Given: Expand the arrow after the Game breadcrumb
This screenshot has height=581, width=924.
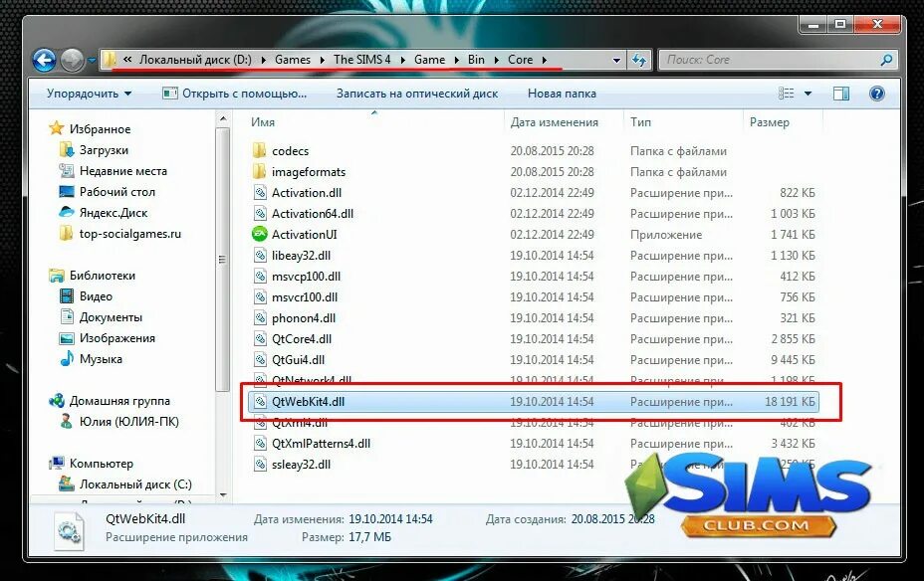Looking at the screenshot, I should tap(457, 60).
